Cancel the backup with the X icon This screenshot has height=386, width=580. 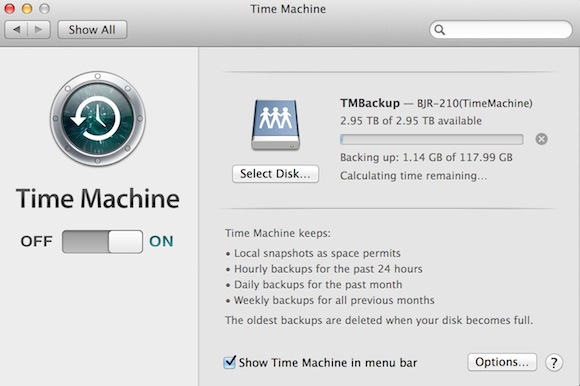point(542,139)
